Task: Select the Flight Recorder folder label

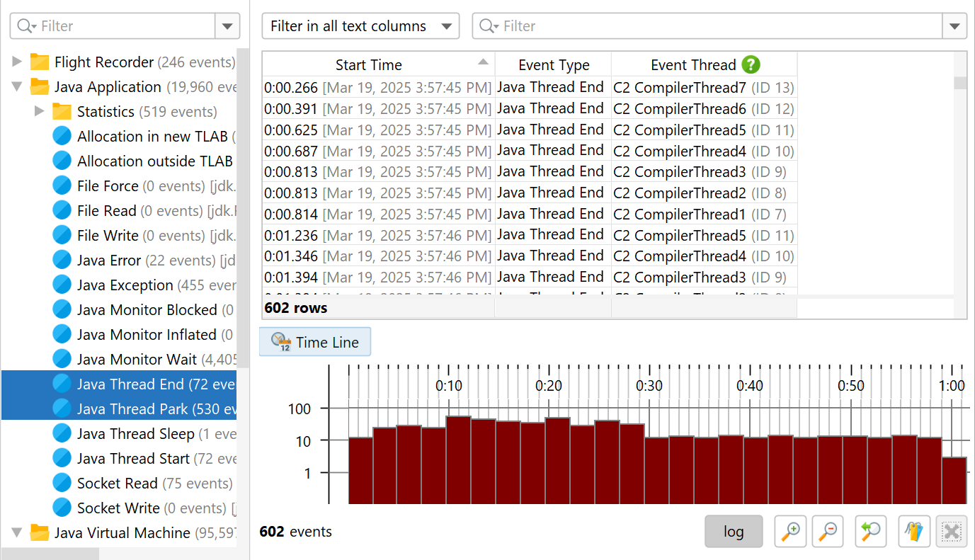Action: [x=104, y=62]
